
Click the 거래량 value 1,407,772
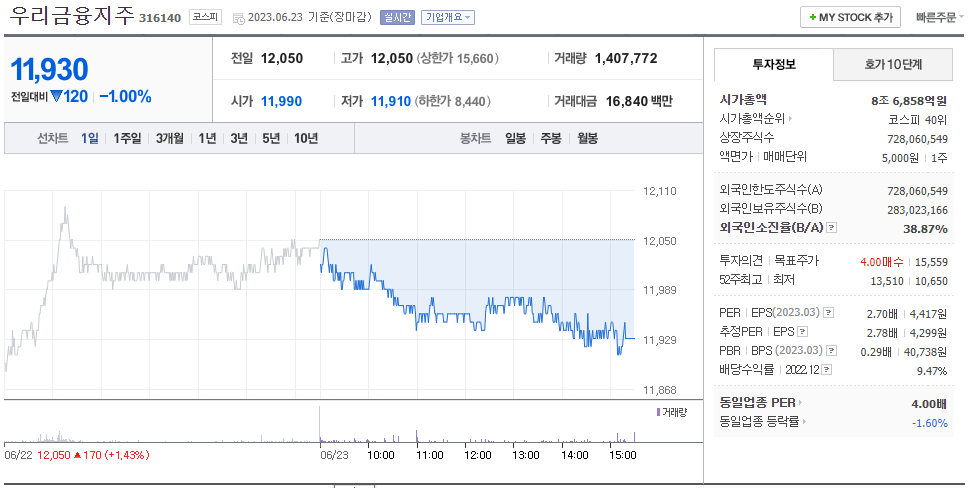(x=626, y=59)
